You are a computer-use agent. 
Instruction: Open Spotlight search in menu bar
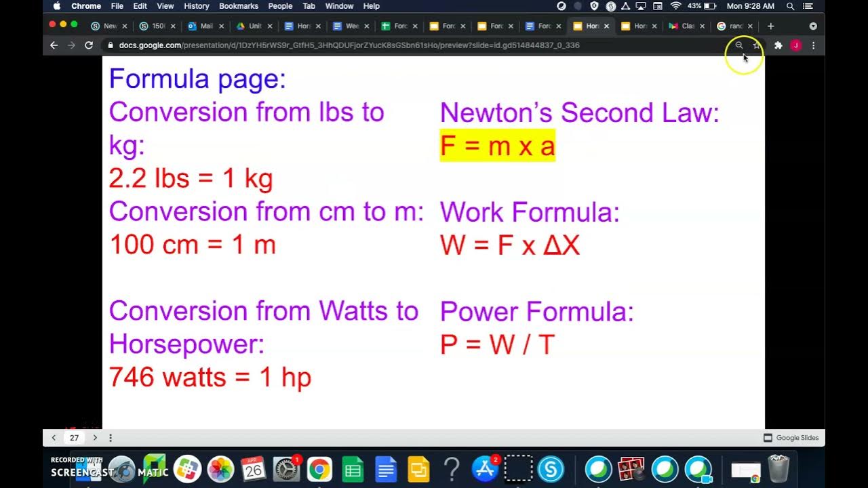point(790,6)
